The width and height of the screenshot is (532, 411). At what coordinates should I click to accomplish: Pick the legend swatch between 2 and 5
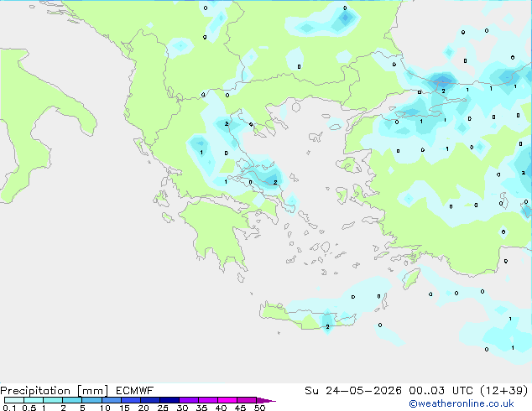click(72, 400)
